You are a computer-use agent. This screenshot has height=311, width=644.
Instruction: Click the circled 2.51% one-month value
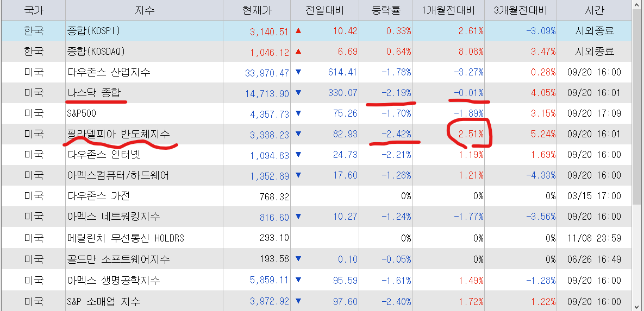471,134
